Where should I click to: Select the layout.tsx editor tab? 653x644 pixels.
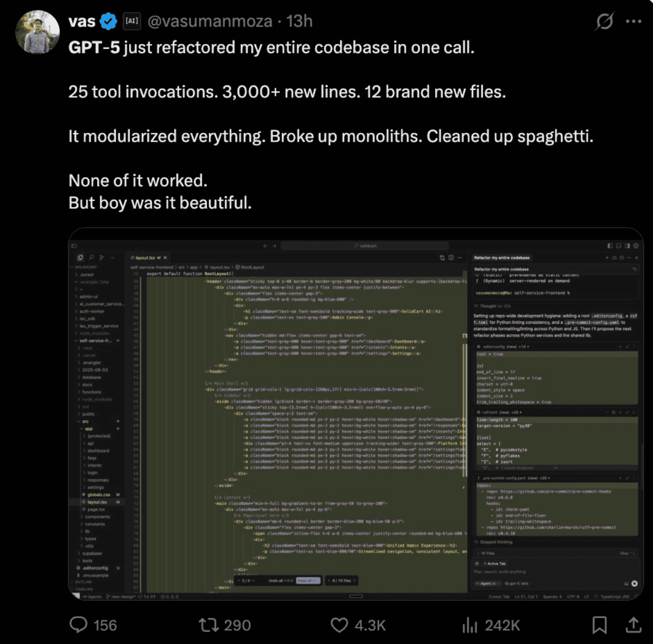coord(146,257)
